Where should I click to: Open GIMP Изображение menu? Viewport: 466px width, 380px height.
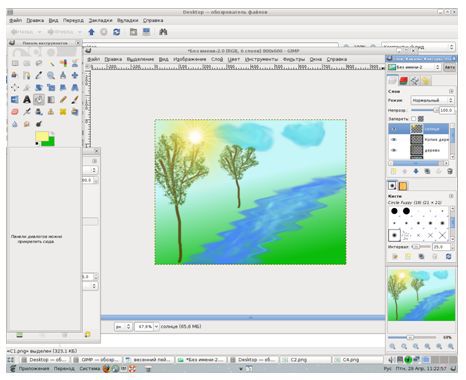190,59
